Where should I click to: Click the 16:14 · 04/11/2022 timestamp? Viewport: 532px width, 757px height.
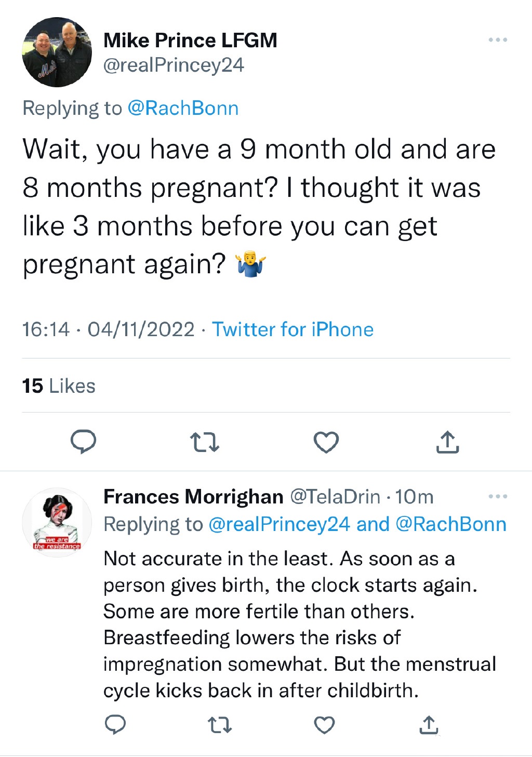(108, 329)
